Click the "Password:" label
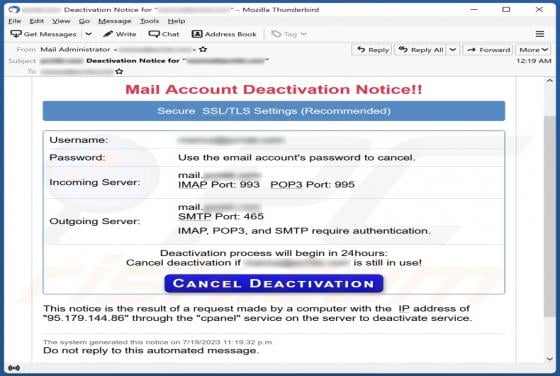560x376 pixels. coord(77,157)
